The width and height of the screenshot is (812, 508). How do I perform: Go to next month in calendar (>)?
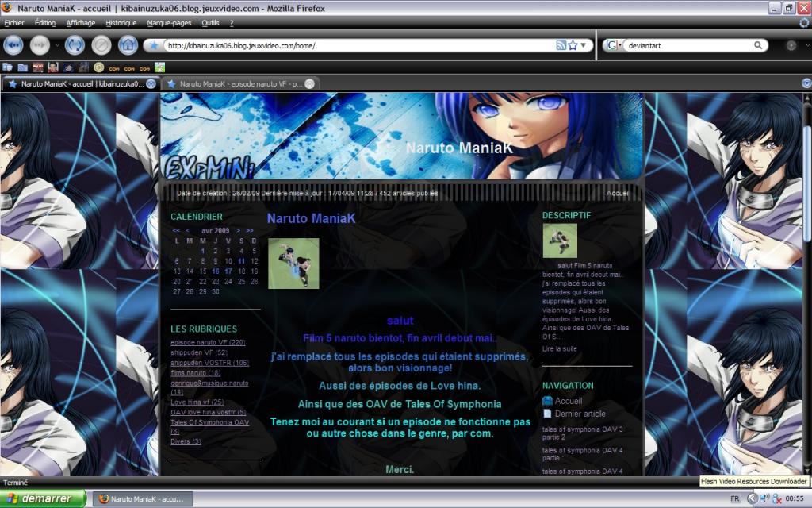point(238,231)
